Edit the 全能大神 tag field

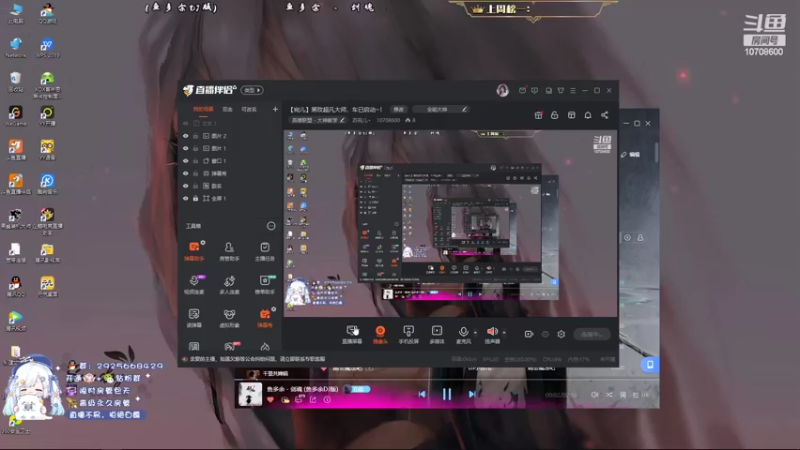pos(441,109)
